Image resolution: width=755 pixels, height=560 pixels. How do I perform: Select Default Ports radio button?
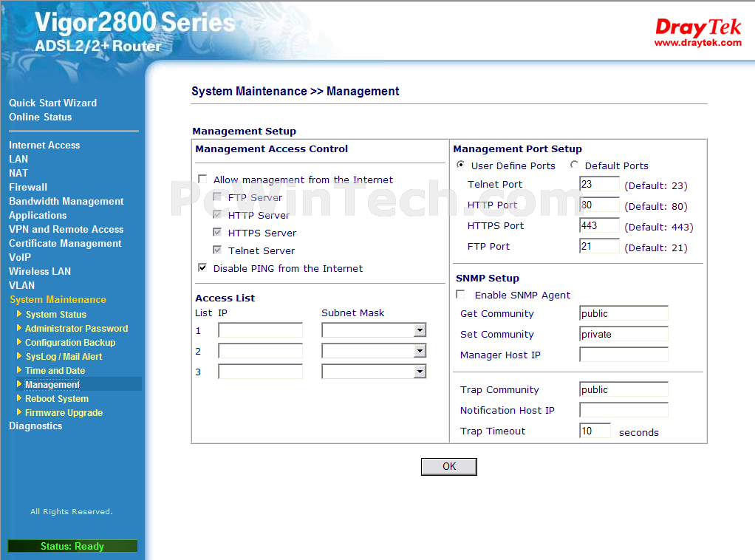(x=574, y=165)
